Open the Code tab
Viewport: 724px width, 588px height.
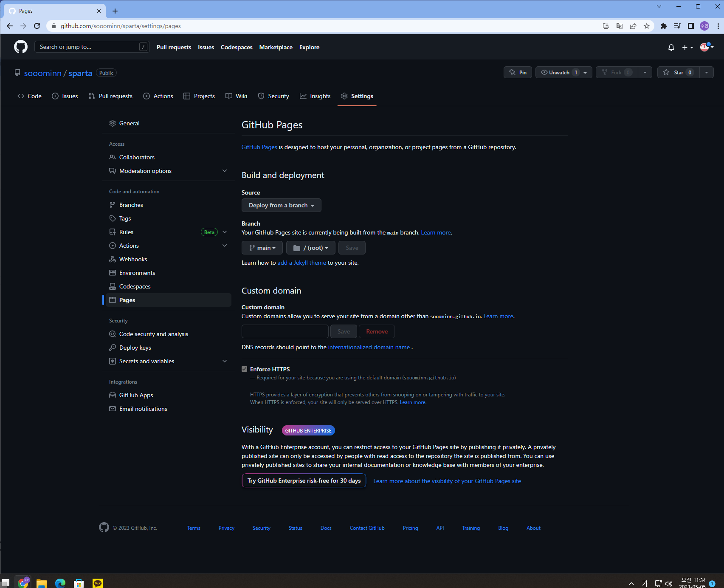click(x=29, y=96)
